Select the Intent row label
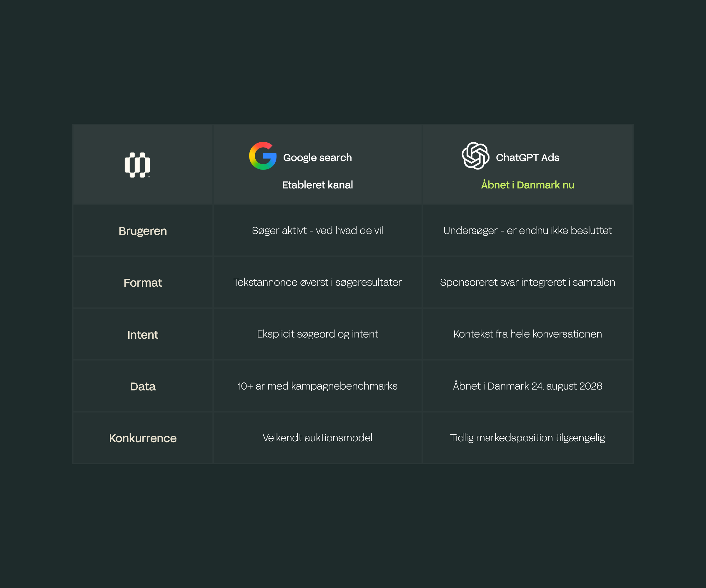This screenshot has height=588, width=706. (x=143, y=335)
